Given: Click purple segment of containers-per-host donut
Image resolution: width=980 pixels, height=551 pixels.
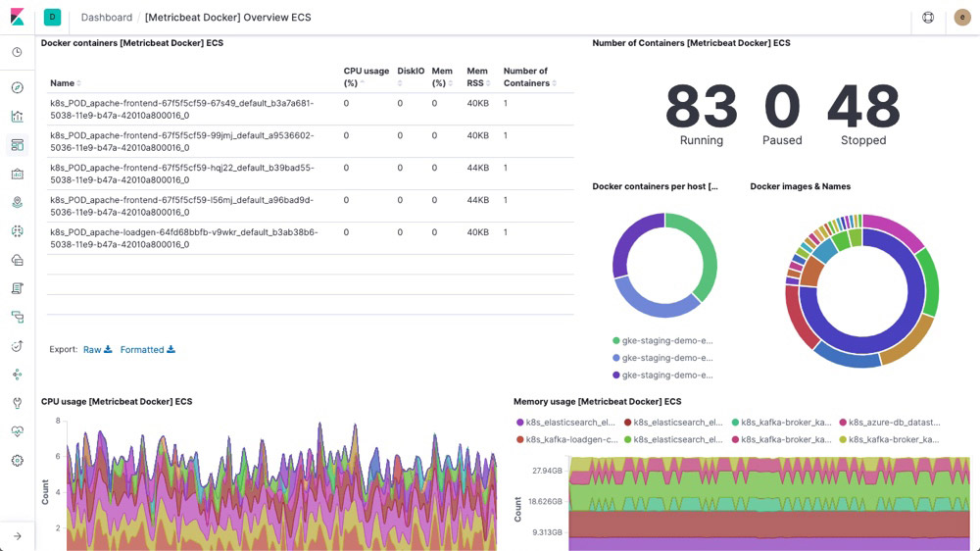Looking at the screenshot, I should [x=627, y=239].
